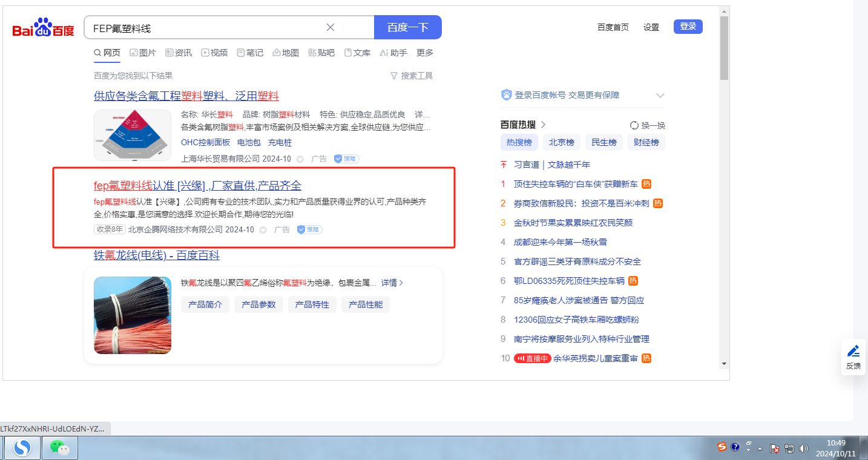Switch hot search to 财经榜
The image size is (868, 460).
(x=646, y=143)
